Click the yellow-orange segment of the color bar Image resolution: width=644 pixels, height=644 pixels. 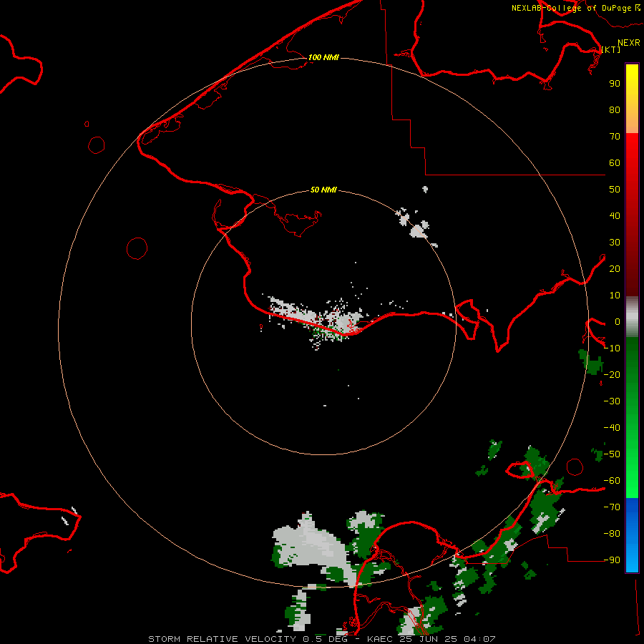[632, 99]
